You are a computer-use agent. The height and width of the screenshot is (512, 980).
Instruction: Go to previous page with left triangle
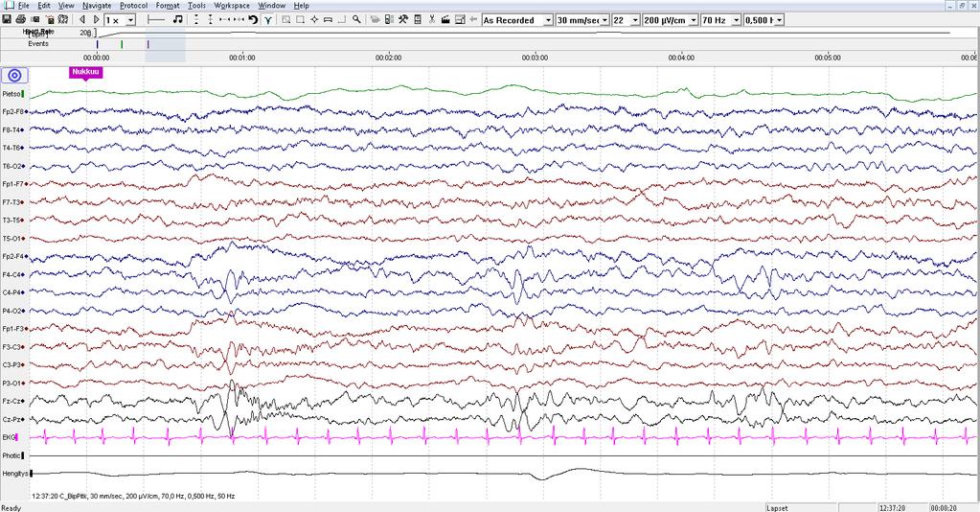click(82, 19)
